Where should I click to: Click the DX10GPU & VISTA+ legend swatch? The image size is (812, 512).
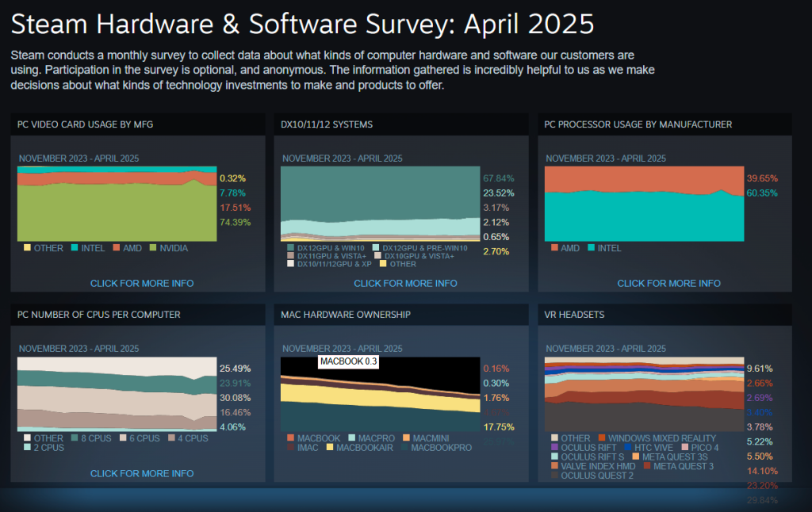coord(377,256)
